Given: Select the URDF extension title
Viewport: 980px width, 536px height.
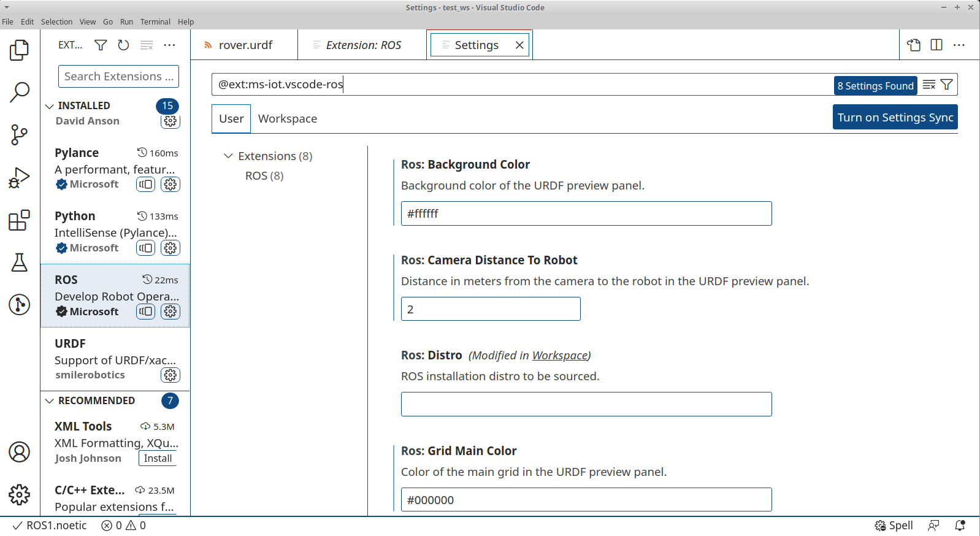Looking at the screenshot, I should [70, 343].
